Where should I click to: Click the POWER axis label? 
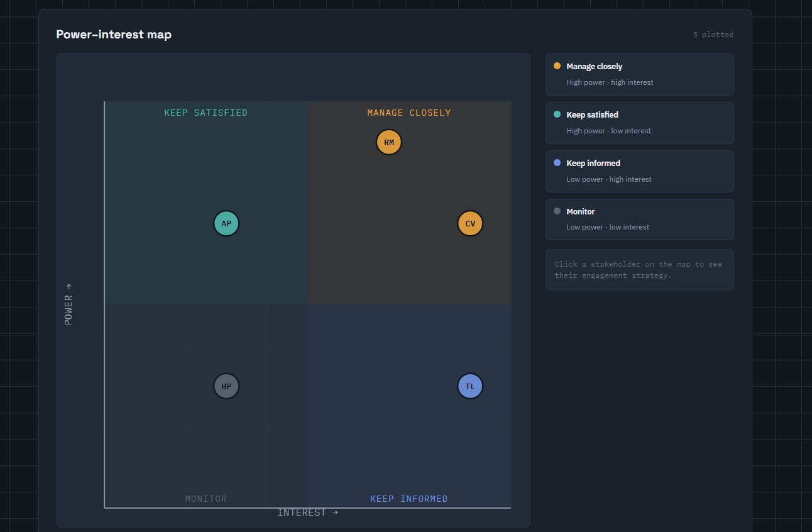coord(69,304)
